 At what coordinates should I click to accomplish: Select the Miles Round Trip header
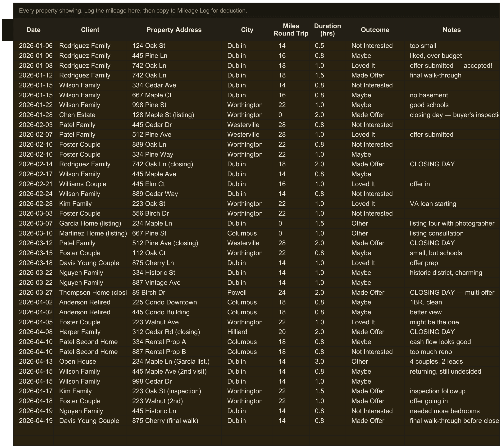click(x=291, y=30)
